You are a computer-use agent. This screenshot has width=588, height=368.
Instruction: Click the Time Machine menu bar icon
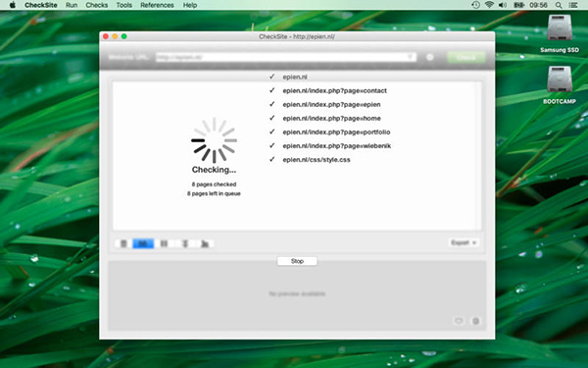coord(475,5)
